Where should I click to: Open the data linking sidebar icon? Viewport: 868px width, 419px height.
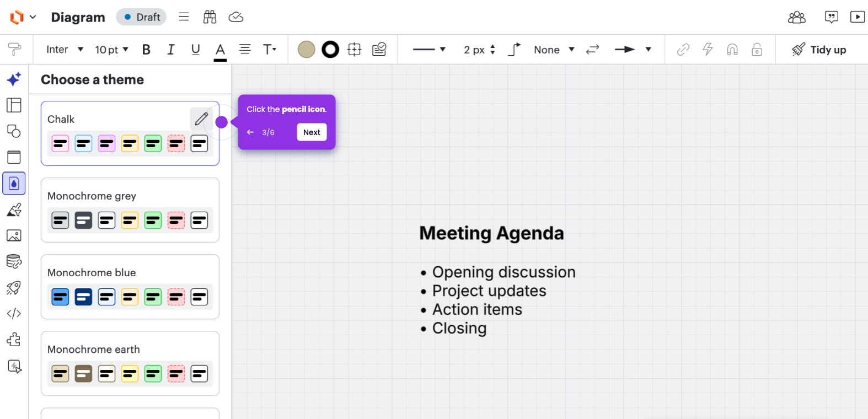[14, 261]
